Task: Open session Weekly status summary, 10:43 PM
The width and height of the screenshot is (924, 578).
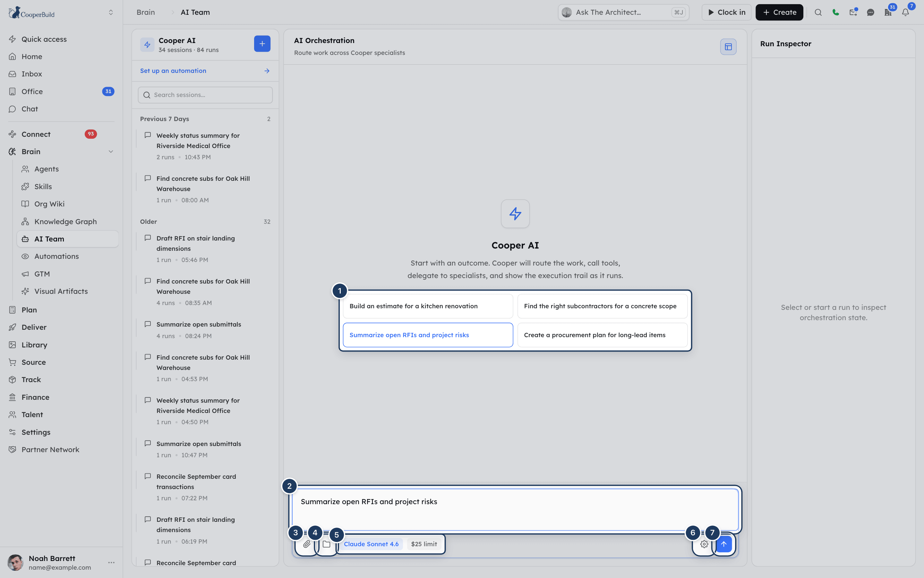Action: tap(205, 146)
